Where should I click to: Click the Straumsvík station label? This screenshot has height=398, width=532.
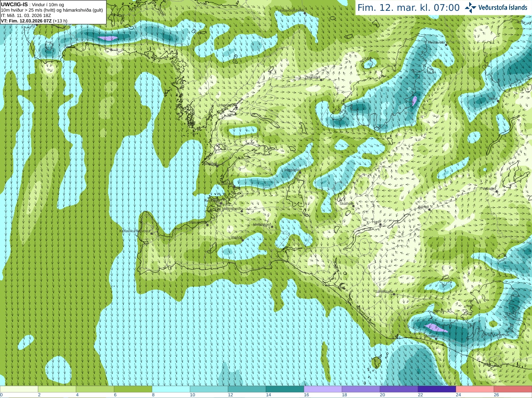tap(197, 223)
